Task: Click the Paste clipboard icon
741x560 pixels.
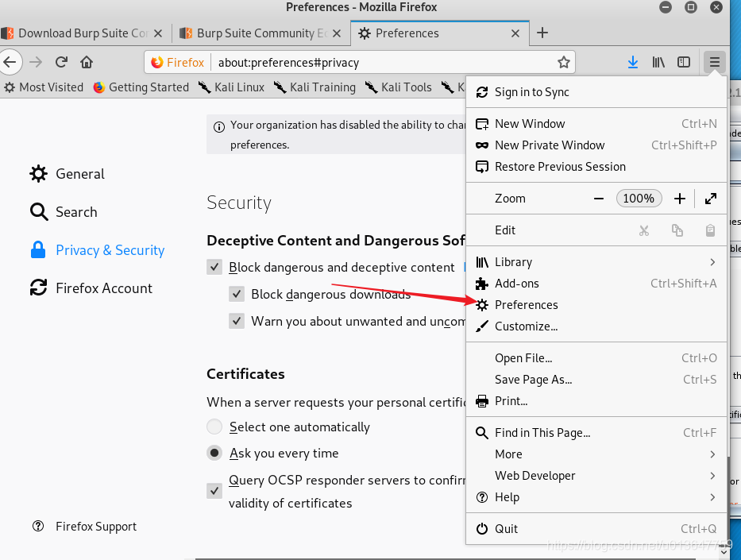Action: (x=710, y=230)
